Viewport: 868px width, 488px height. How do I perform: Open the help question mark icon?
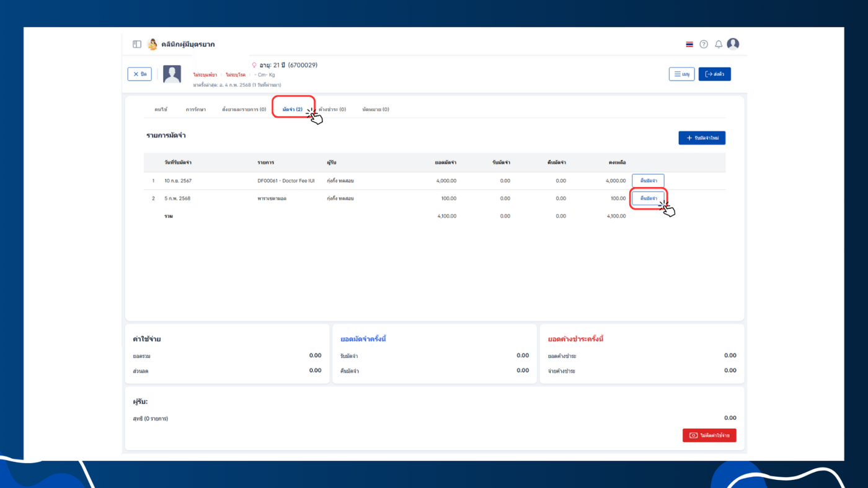click(704, 44)
